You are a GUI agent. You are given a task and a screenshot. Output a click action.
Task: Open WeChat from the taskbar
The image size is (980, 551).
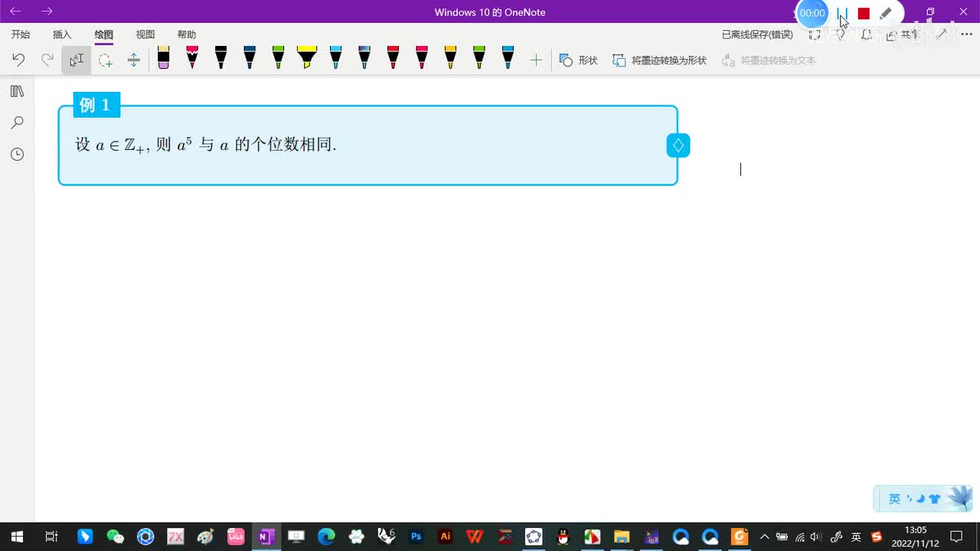(115, 536)
